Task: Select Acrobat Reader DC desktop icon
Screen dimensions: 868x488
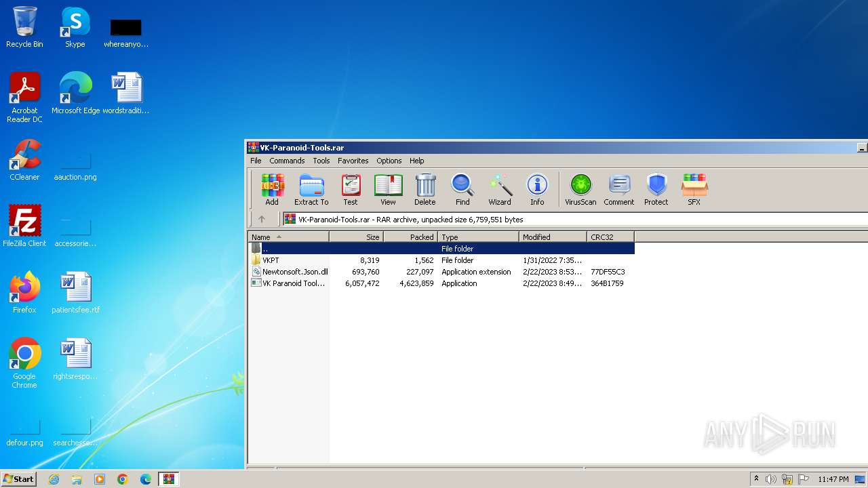Action: point(24,98)
